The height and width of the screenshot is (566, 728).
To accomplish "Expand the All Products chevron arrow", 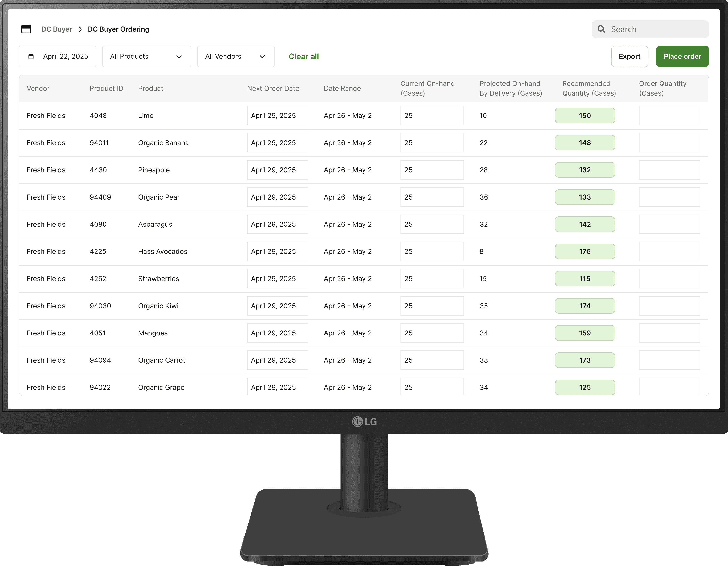I will click(179, 56).
